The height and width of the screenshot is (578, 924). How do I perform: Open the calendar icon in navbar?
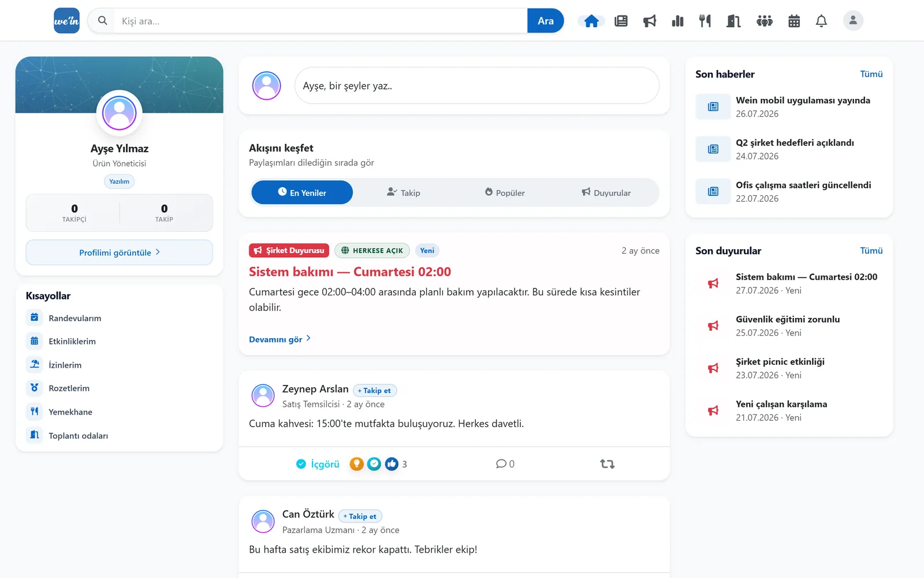tap(794, 21)
